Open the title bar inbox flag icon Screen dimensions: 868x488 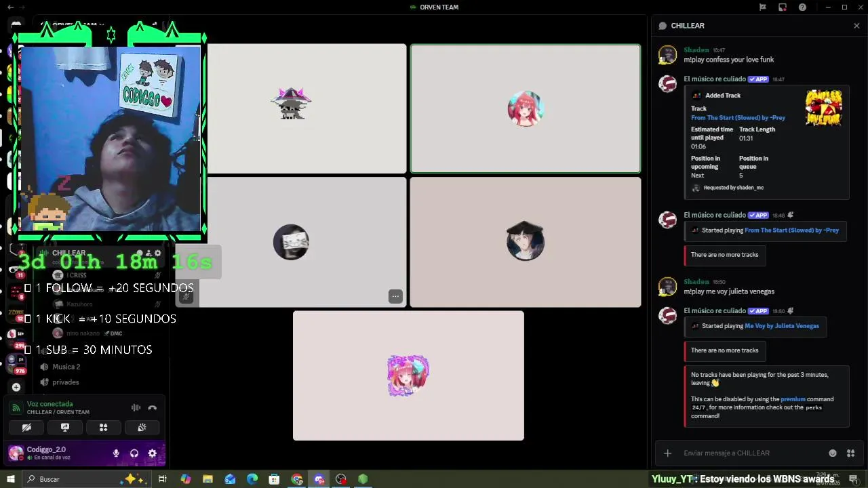(763, 7)
